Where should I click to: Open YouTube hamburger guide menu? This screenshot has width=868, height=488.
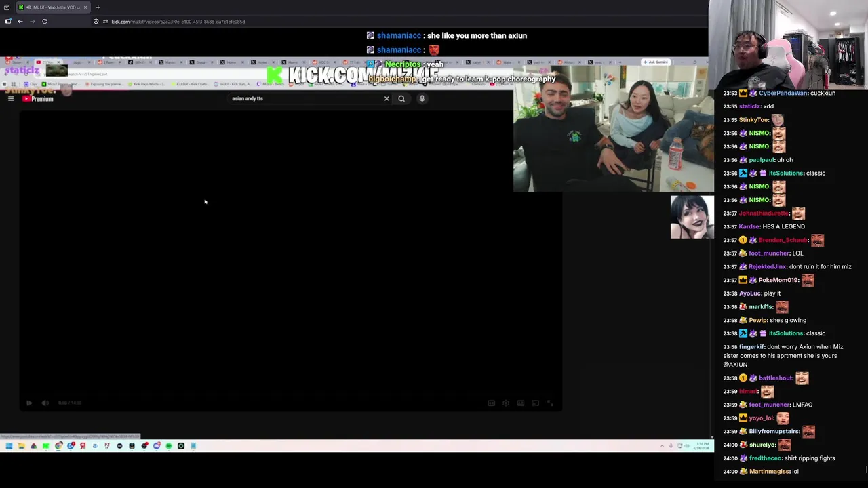[x=11, y=99]
